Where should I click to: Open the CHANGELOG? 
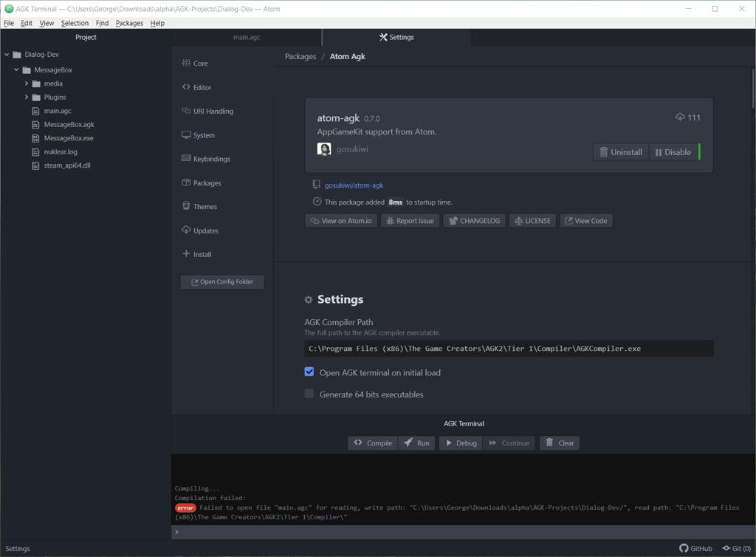pyautogui.click(x=475, y=221)
